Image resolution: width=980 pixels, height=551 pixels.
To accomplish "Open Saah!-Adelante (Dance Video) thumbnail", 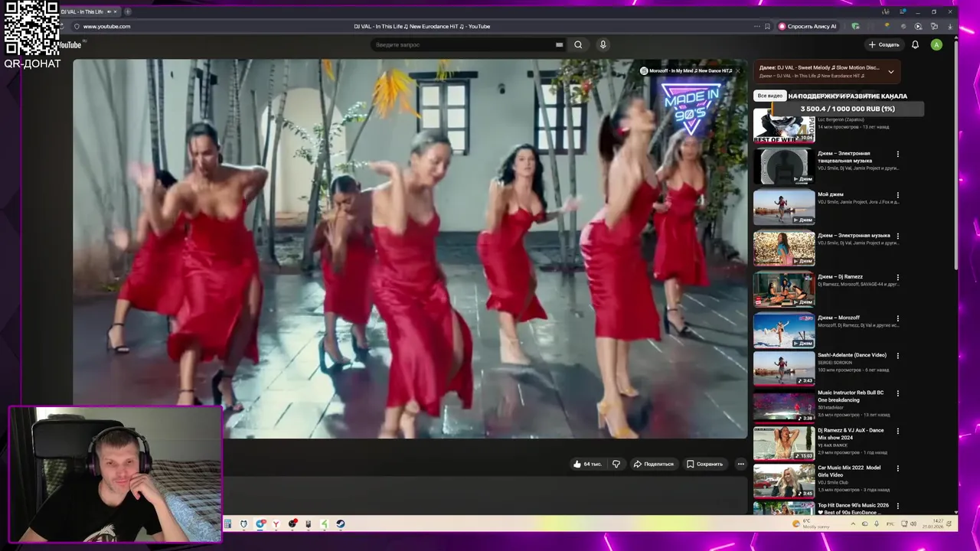I will tap(784, 368).
